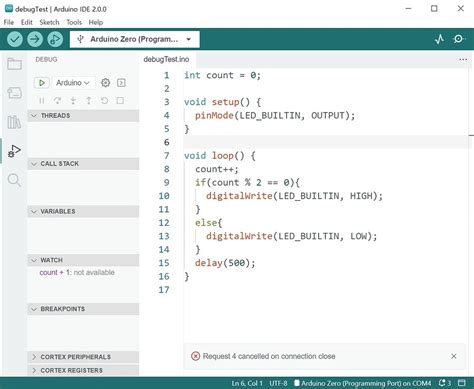Click the 'else{' code line
The width and height of the screenshot is (474, 389).
(209, 223)
